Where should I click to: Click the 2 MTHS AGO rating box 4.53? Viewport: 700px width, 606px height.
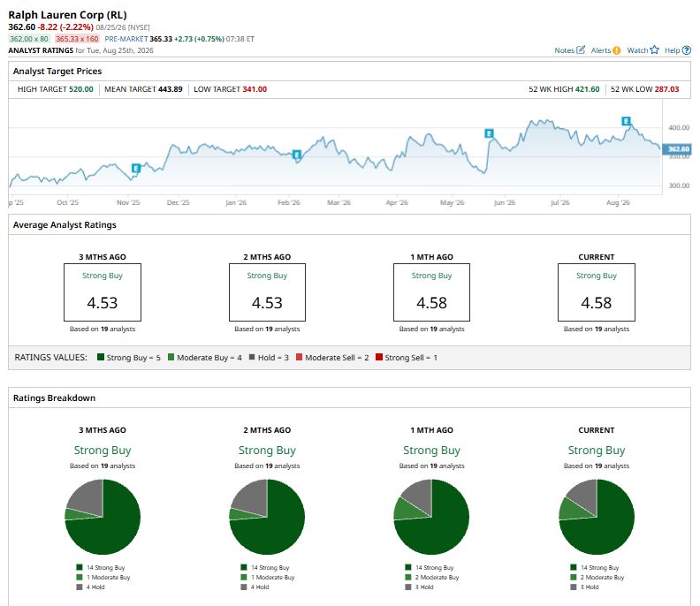pos(267,292)
